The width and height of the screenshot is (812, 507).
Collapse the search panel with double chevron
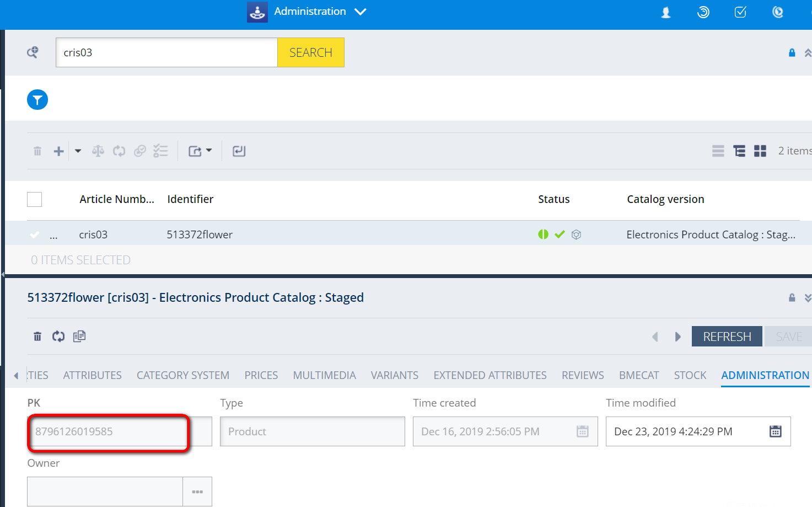[x=808, y=53]
